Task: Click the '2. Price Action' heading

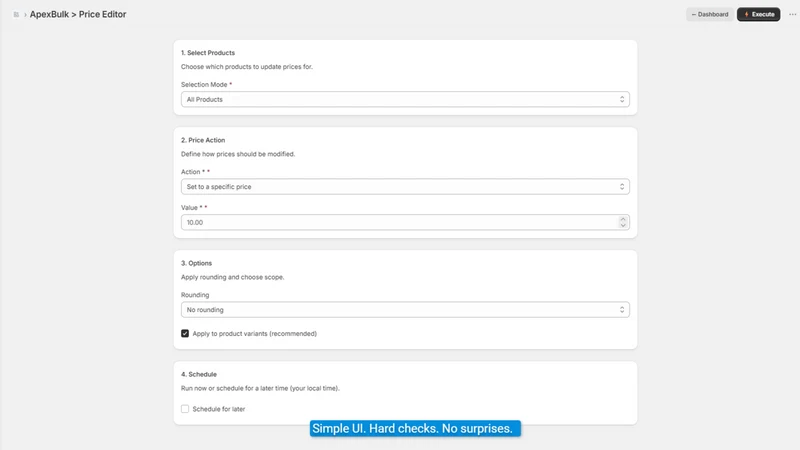Action: pos(203,140)
